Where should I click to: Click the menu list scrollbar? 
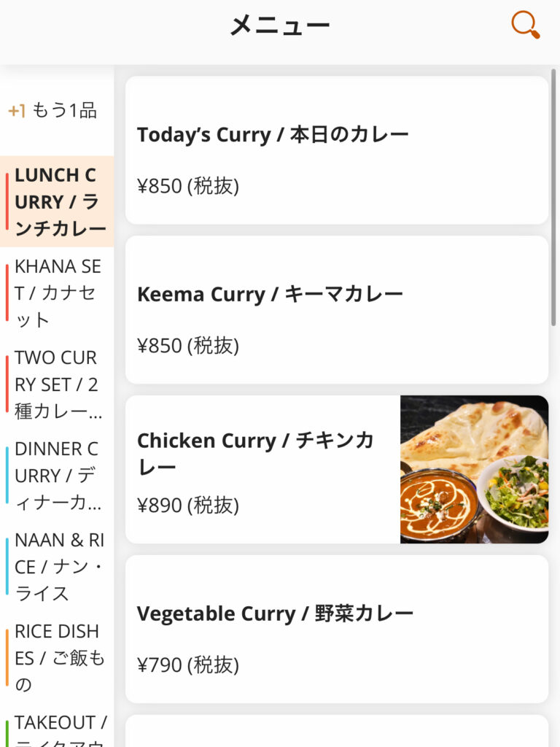pos(554,197)
